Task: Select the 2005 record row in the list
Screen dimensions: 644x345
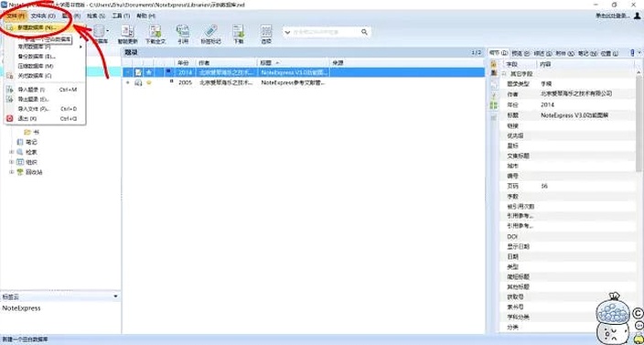Action: click(x=304, y=82)
